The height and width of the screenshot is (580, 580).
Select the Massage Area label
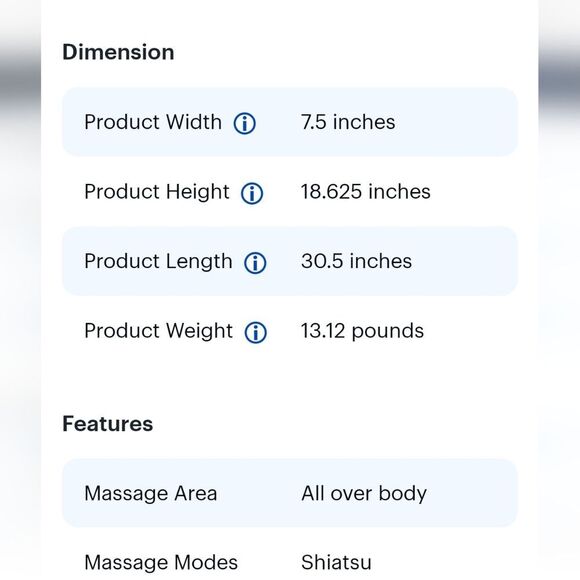pos(151,493)
